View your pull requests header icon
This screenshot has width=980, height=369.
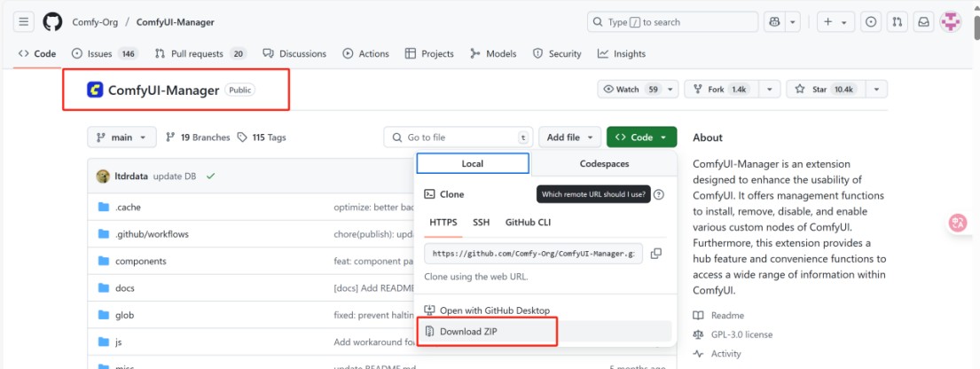[897, 22]
